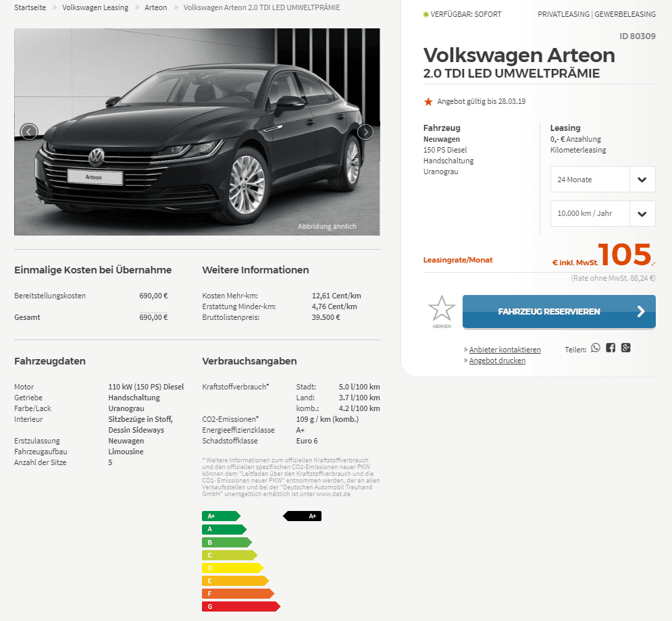The image size is (672, 621).
Task: Click the 'Bereitstellungskosten' cost label
Action: point(50,296)
